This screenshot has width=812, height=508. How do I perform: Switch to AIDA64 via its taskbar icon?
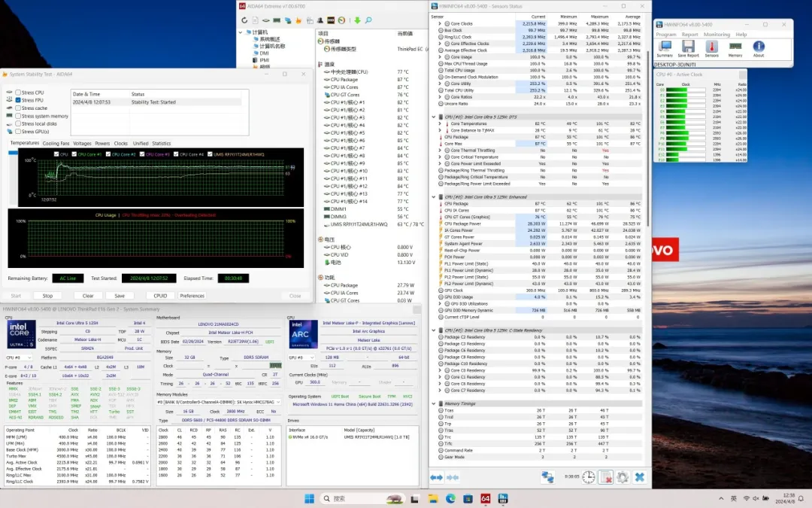point(485,499)
